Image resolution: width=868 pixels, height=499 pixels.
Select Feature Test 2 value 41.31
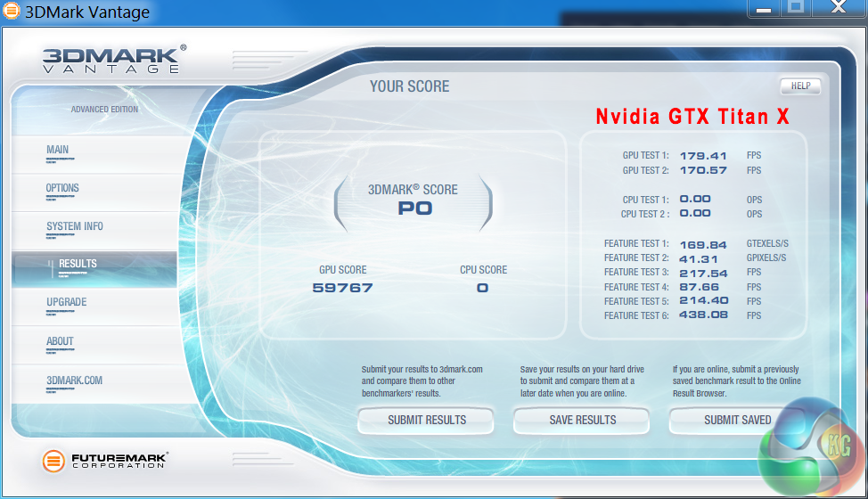pos(699,259)
